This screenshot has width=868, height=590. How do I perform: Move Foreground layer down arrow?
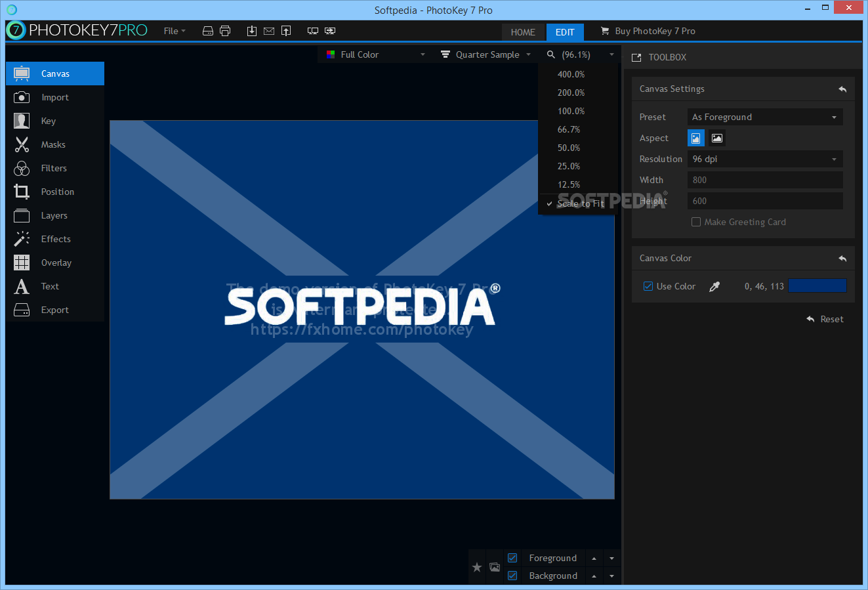(x=611, y=558)
